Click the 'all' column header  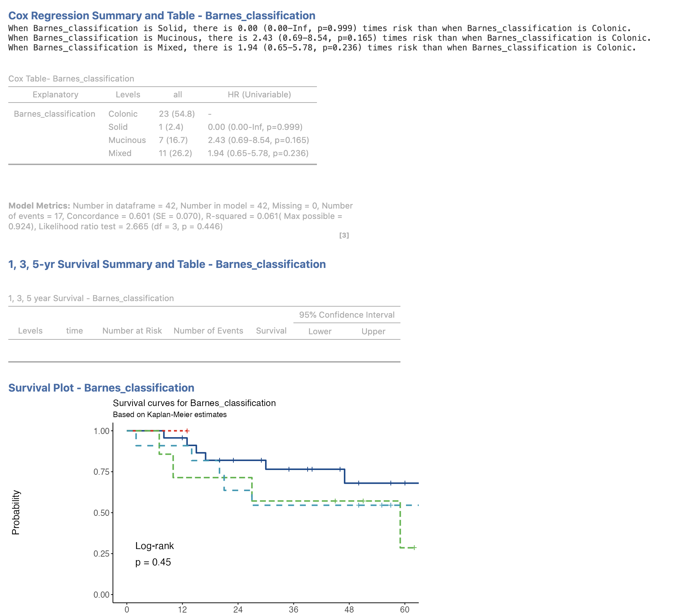pos(178,95)
